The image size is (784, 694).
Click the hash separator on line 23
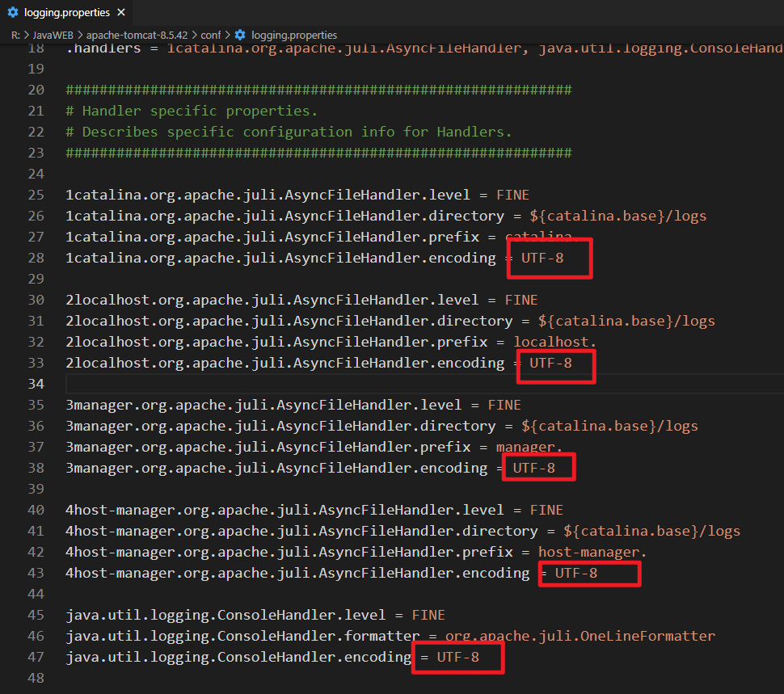(318, 153)
